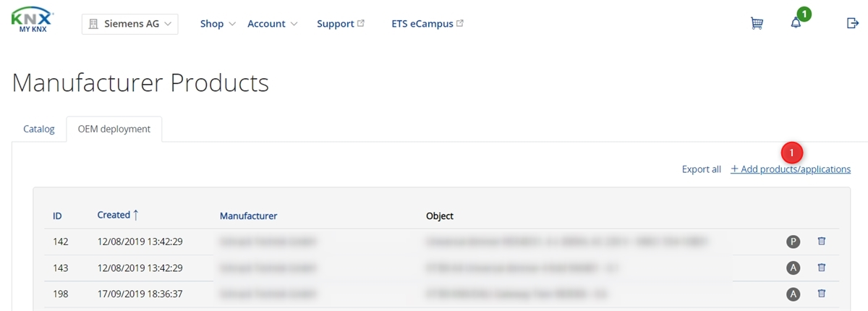Expand the Account menu
This screenshot has width=868, height=311.
coord(273,24)
